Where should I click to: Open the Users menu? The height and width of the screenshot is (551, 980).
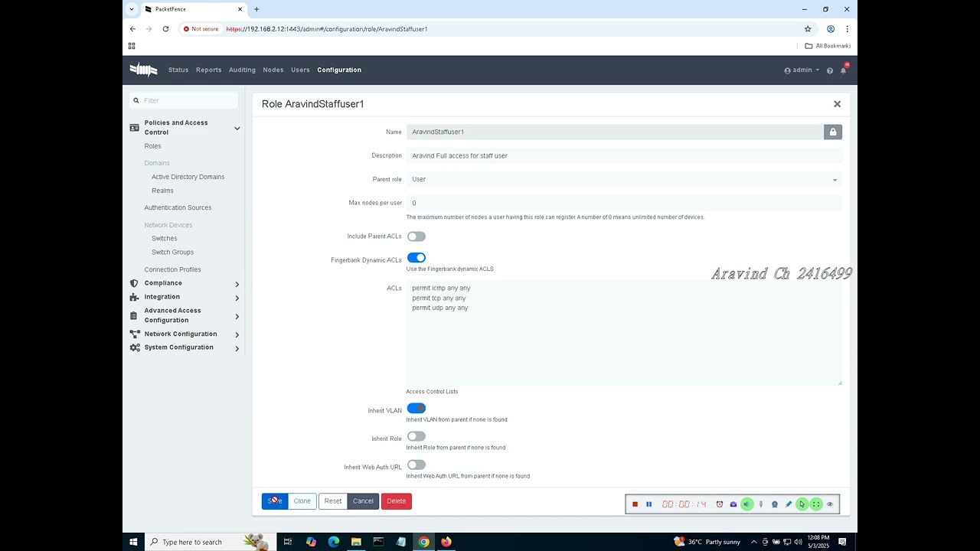[x=300, y=70]
